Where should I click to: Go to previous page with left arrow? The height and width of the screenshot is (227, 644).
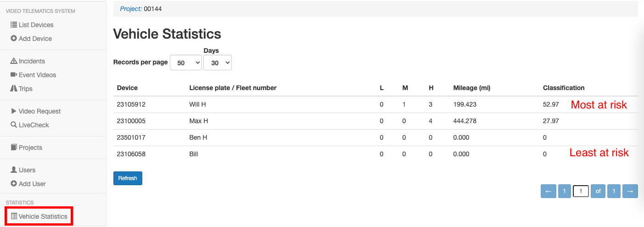pos(549,191)
